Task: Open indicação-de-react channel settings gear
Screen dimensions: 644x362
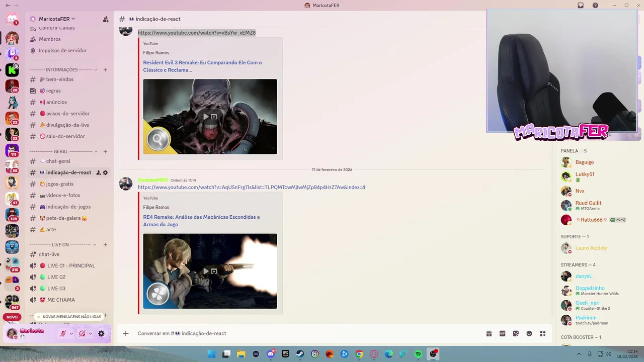Action: [105, 172]
